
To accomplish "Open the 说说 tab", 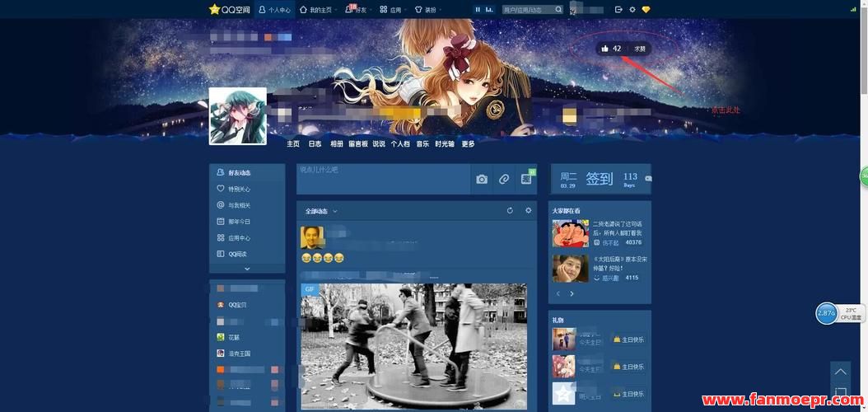I will [x=379, y=143].
